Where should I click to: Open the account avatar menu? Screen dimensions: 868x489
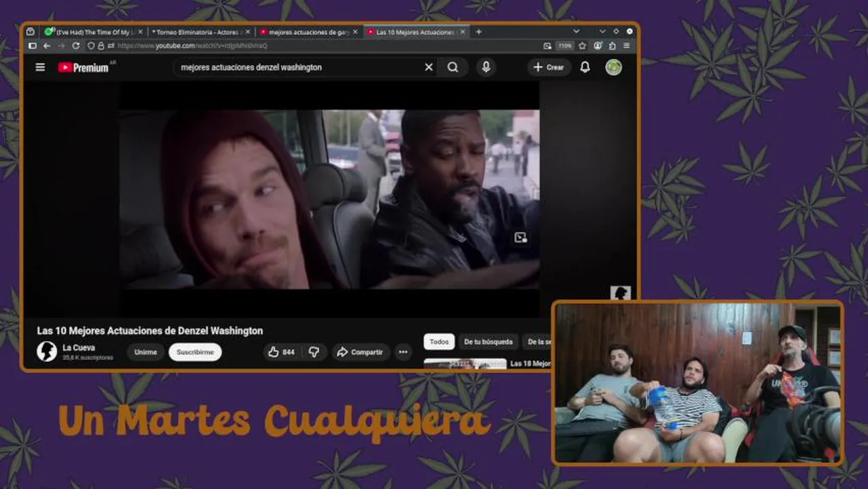613,67
